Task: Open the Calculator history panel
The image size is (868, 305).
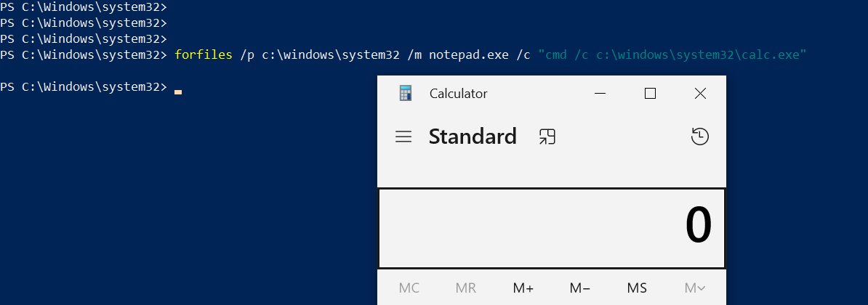Action: (x=700, y=137)
